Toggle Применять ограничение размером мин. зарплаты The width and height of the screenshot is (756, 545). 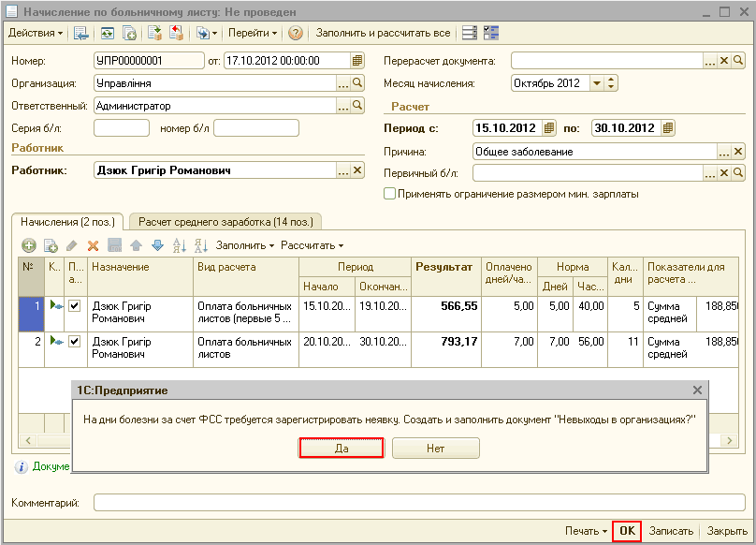[389, 194]
